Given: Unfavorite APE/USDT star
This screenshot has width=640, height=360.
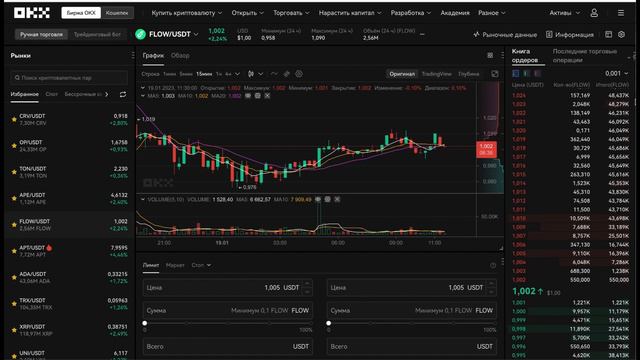Looking at the screenshot, I should coord(14,198).
